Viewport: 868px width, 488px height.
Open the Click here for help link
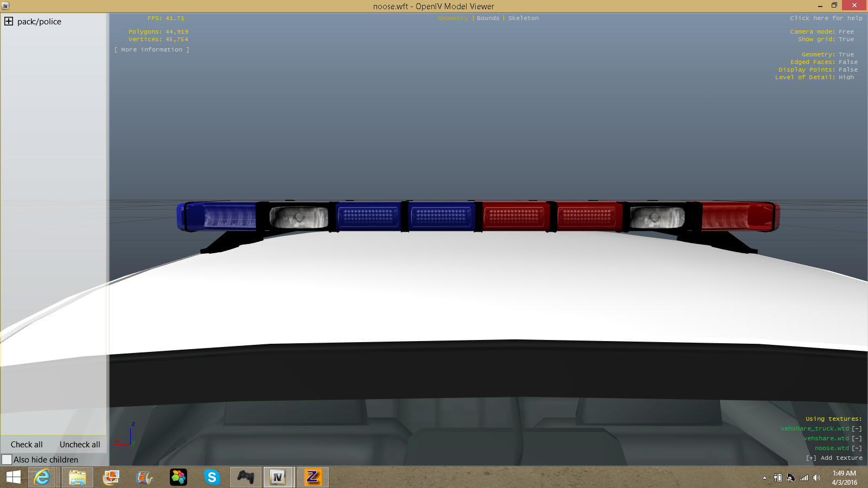click(x=826, y=18)
